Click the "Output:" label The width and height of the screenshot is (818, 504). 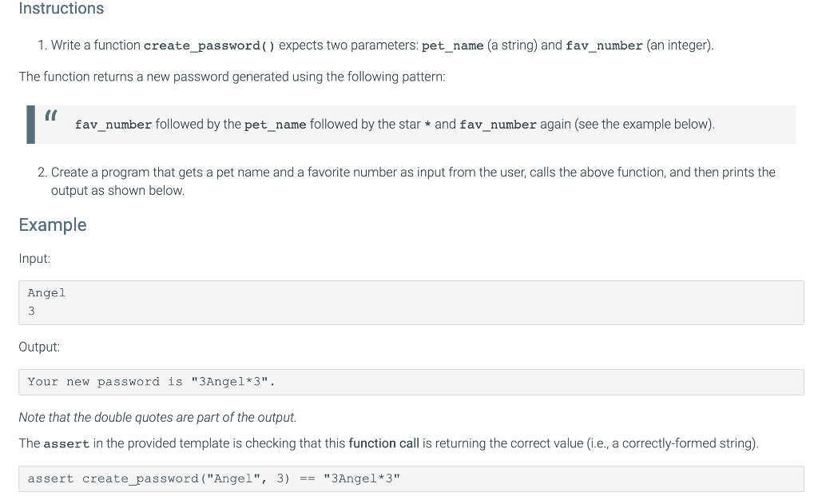39,347
